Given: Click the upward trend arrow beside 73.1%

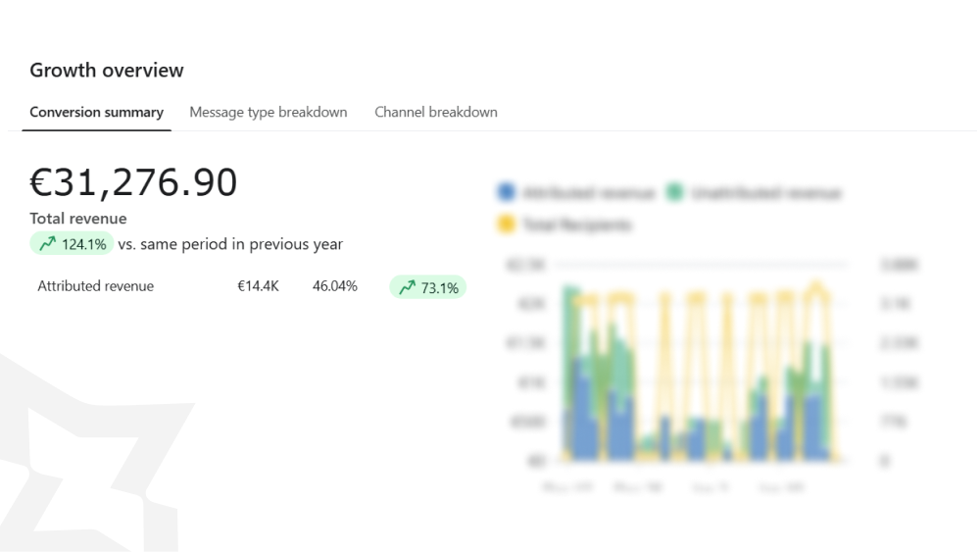Looking at the screenshot, I should (x=407, y=287).
